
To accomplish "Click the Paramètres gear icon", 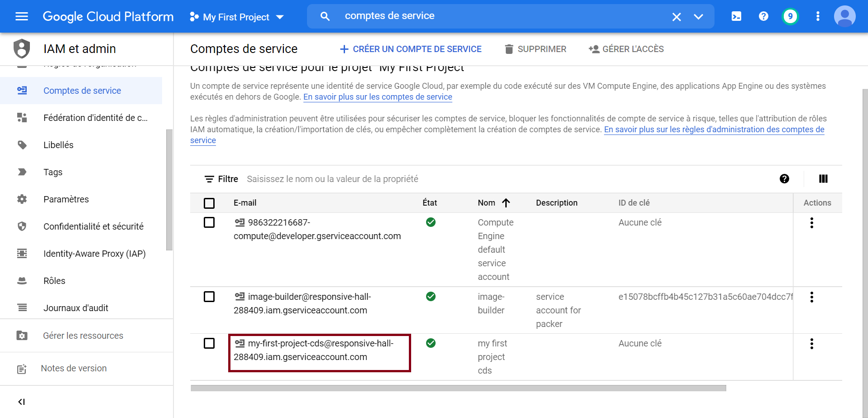I will point(22,199).
